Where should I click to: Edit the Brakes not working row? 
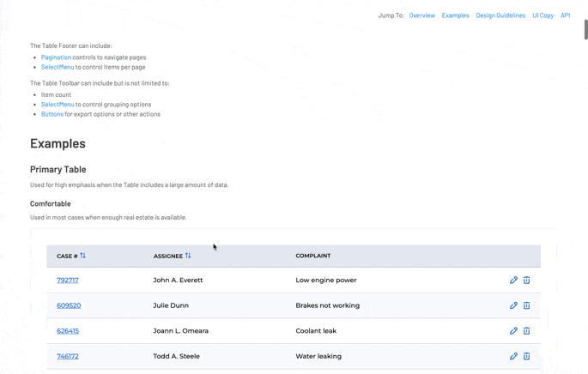pos(513,305)
